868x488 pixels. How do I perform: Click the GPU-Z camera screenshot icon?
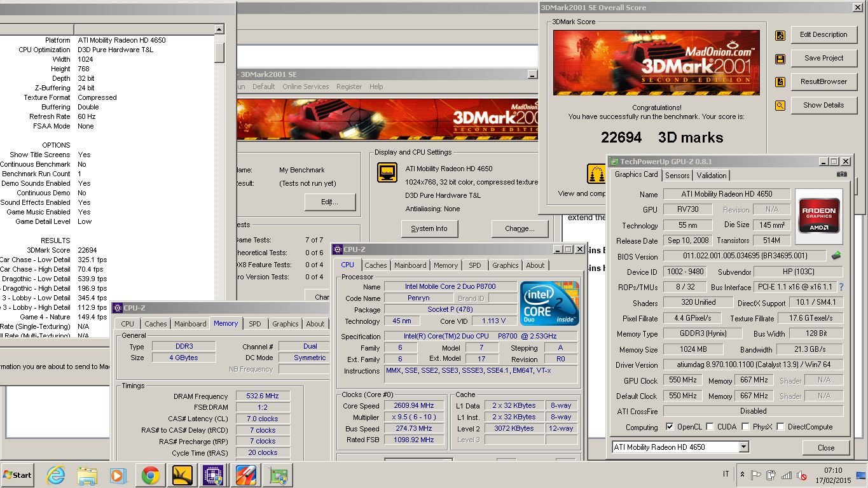841,174
